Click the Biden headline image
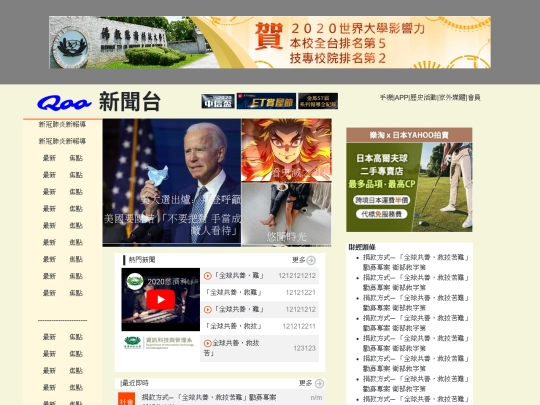 tap(172, 183)
